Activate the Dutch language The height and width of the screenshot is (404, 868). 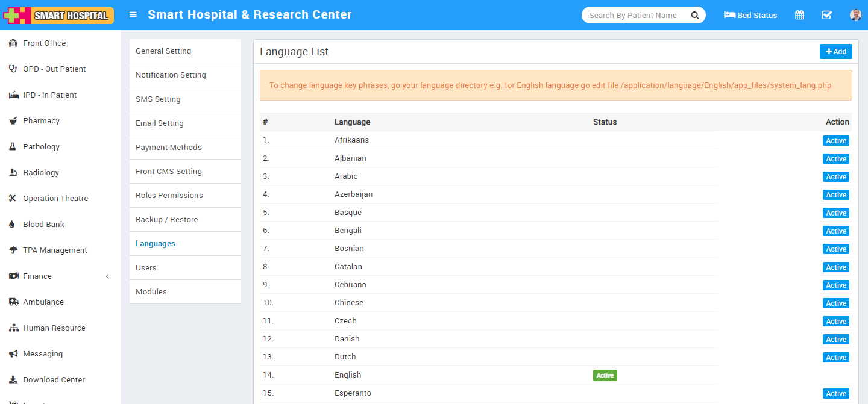click(835, 358)
